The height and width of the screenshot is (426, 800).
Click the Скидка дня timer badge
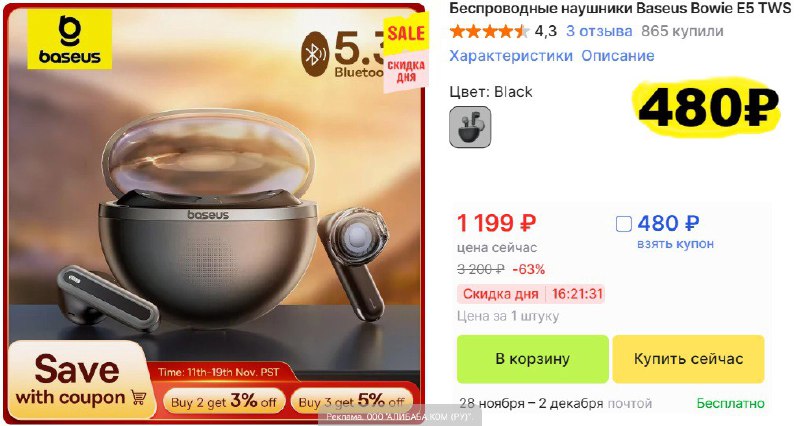point(531,294)
